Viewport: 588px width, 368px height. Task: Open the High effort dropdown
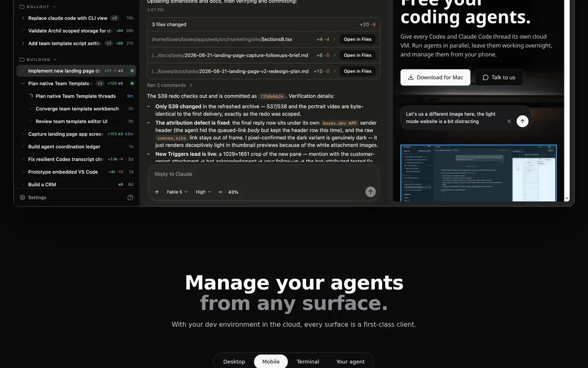pyautogui.click(x=203, y=192)
